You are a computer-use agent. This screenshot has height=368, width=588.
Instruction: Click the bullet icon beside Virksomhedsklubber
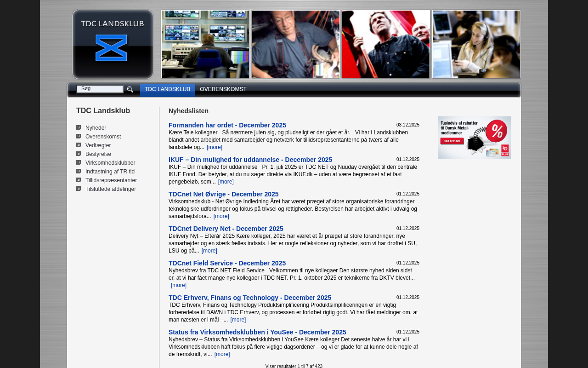[x=79, y=162]
